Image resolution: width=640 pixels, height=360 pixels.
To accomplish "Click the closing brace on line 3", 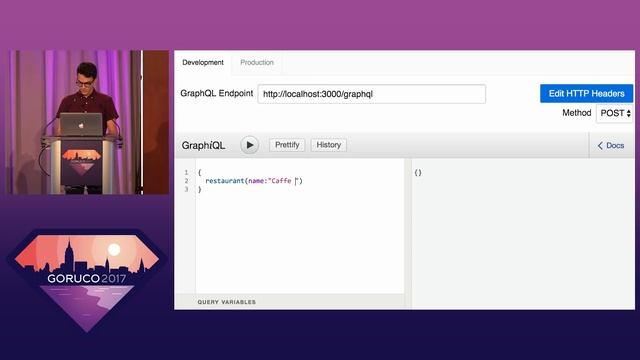I will [x=200, y=189].
